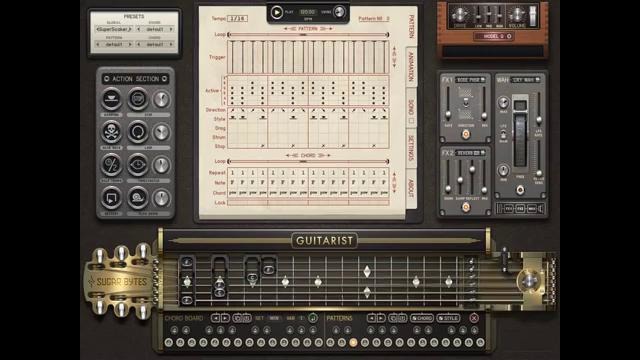Image resolution: width=640 pixels, height=360 pixels.
Task: Click the Damping action button
Action: coord(111,99)
